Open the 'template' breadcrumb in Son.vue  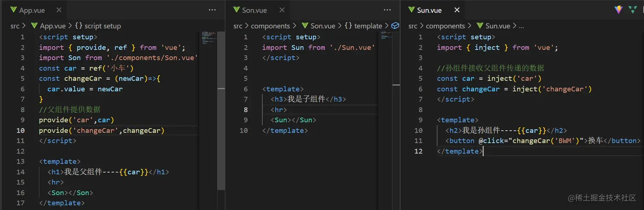363,26
